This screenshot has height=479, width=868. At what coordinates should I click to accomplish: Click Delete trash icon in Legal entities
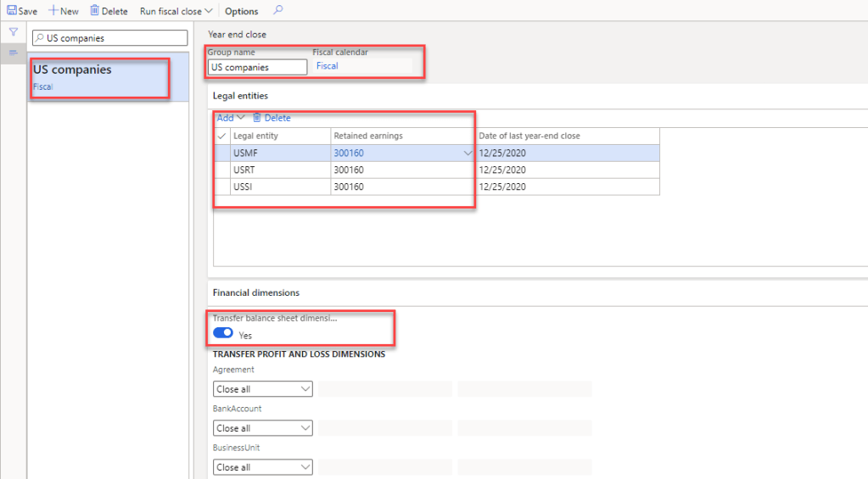tap(257, 118)
